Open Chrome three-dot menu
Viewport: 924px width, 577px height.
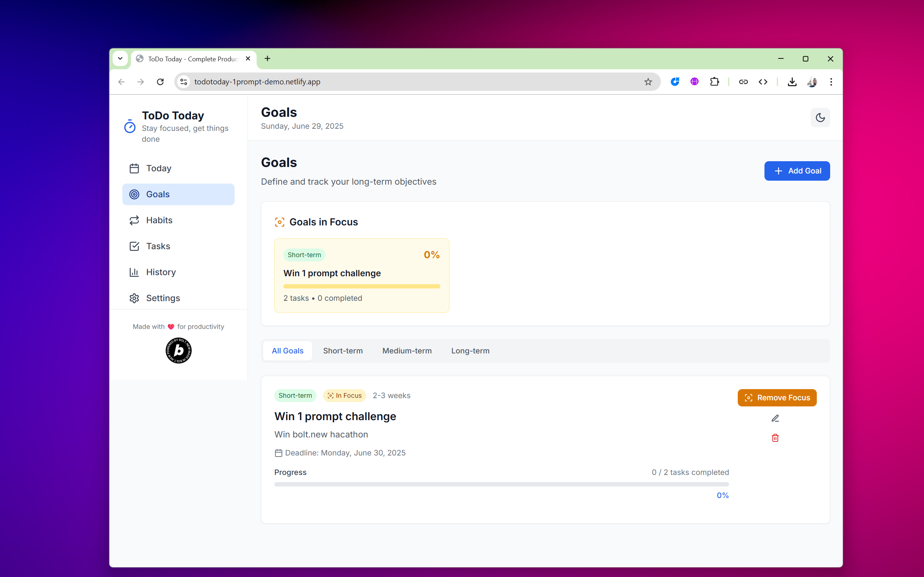(831, 82)
